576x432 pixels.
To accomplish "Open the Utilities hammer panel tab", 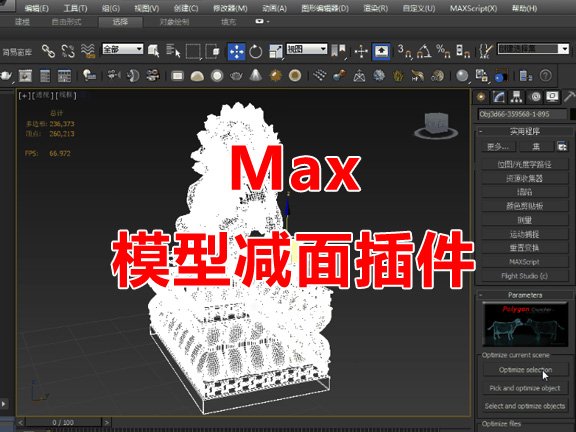I will tap(570, 97).
